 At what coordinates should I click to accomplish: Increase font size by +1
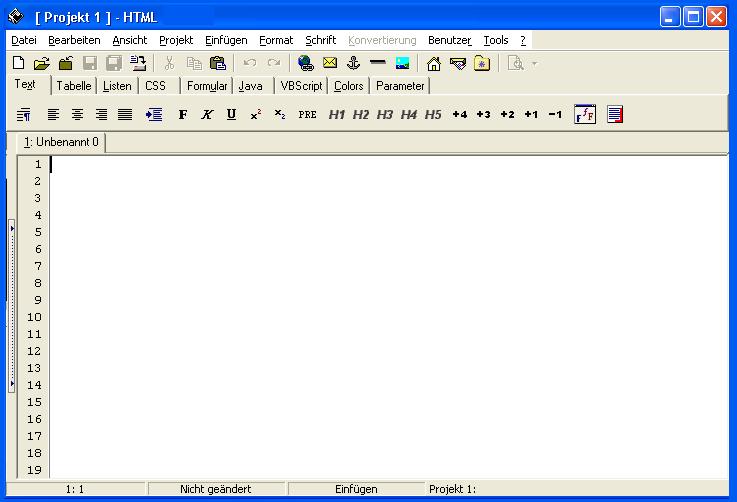tap(531, 114)
